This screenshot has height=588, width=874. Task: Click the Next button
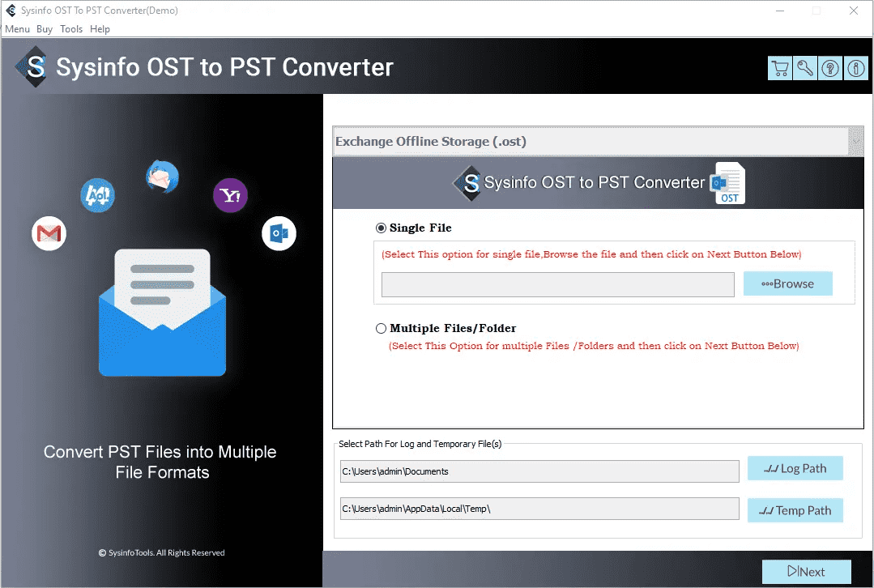pyautogui.click(x=807, y=571)
